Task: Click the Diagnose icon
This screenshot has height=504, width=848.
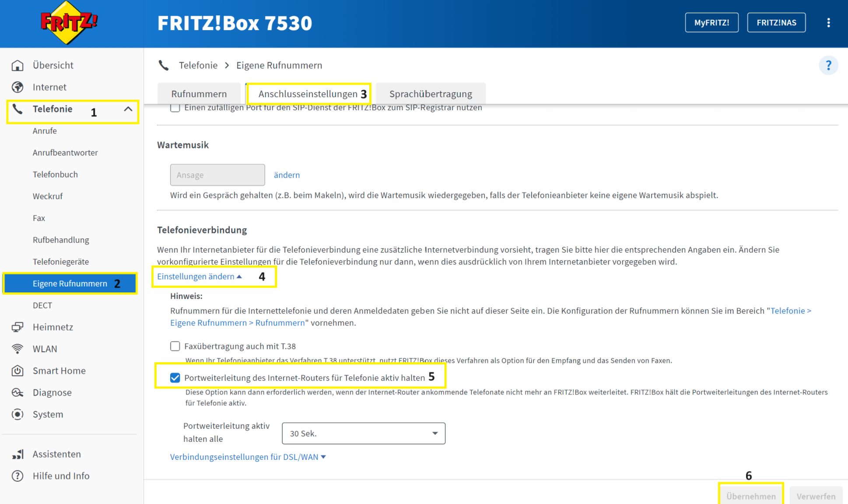Action: click(x=18, y=393)
